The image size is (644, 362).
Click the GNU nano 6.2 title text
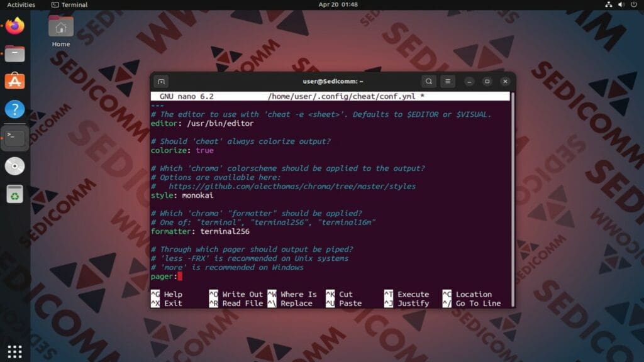point(186,96)
